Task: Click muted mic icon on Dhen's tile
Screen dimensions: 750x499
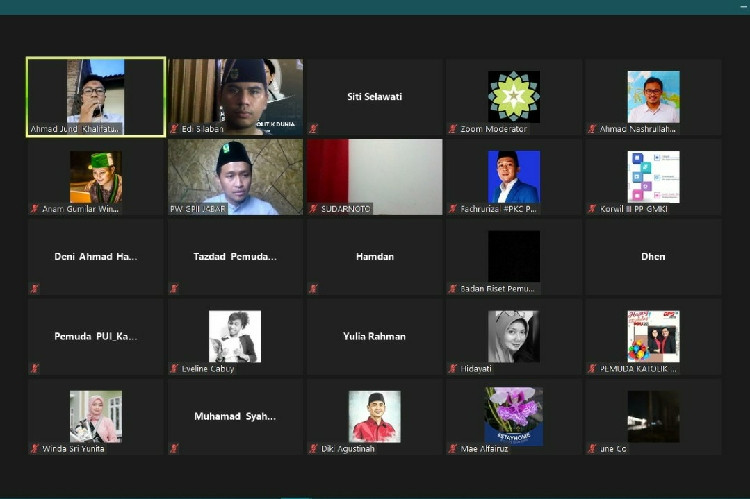Action: 593,289
